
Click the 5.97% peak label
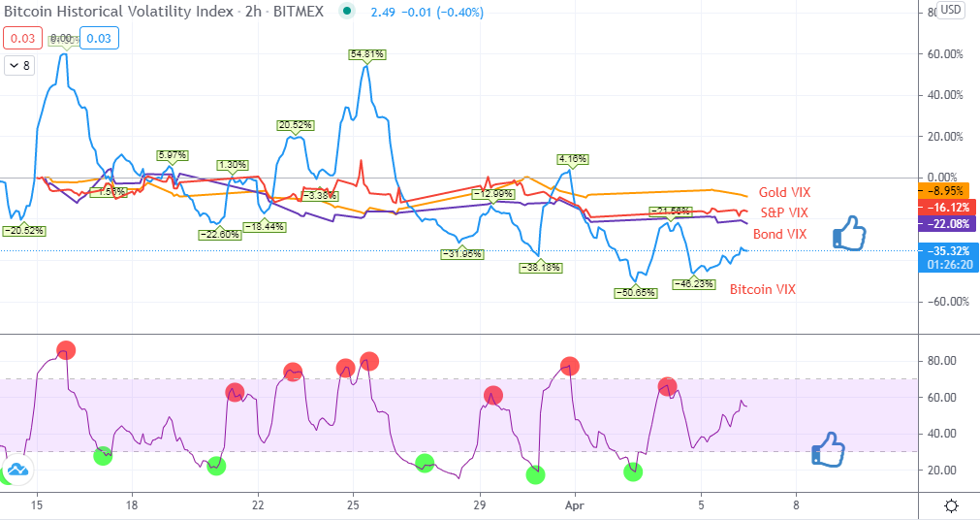[x=172, y=154]
